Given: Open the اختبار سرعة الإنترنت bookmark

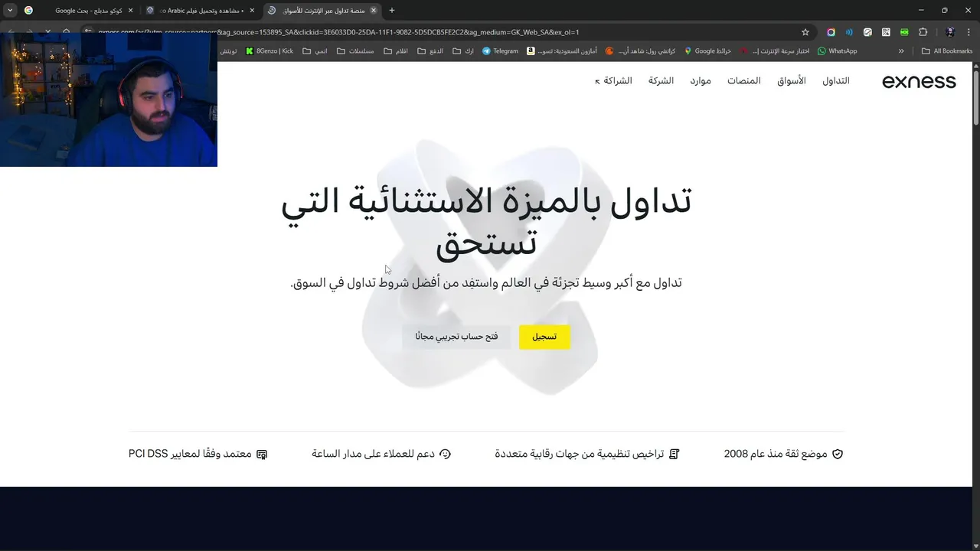Looking at the screenshot, I should pyautogui.click(x=774, y=51).
